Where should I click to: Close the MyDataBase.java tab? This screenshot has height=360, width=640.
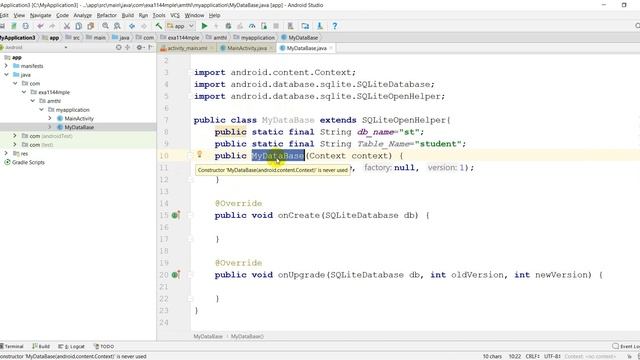click(331, 48)
